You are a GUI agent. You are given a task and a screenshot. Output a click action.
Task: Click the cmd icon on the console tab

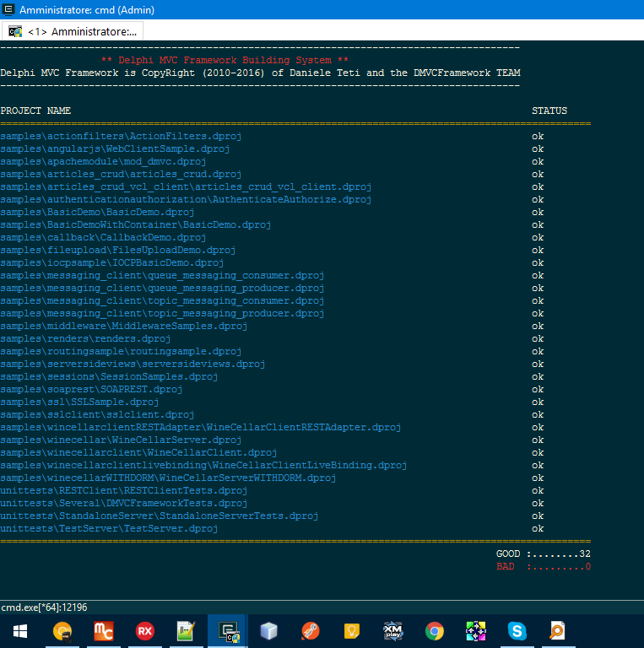(15, 31)
